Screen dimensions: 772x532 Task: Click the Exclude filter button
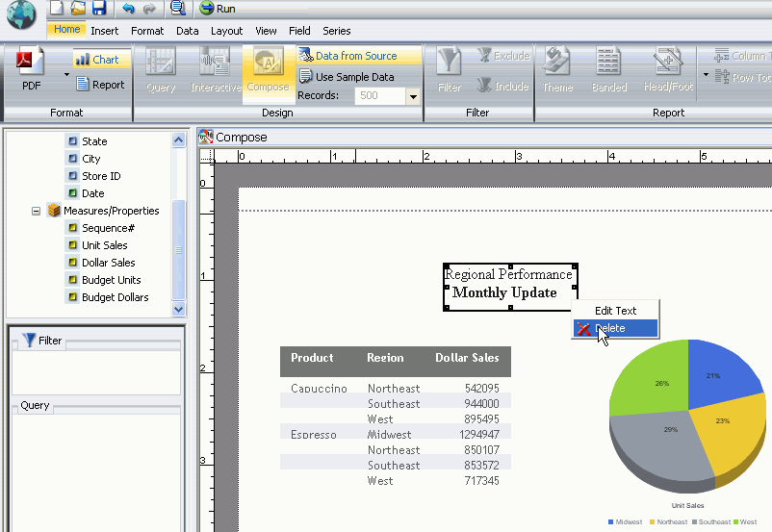[503, 56]
